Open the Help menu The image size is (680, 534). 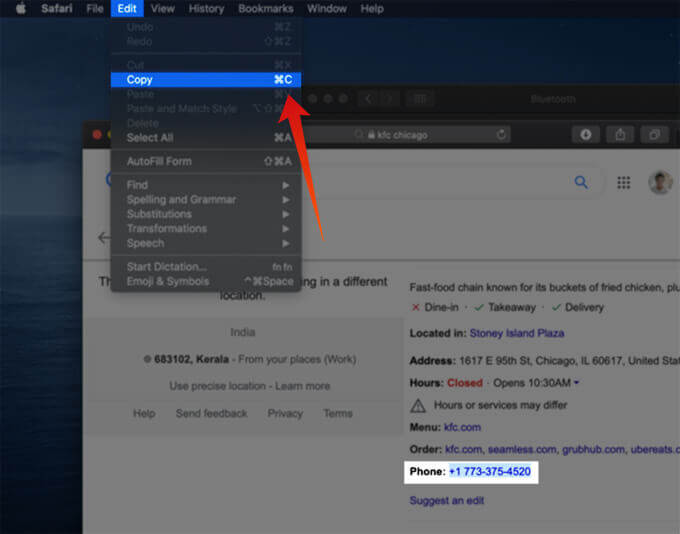tap(372, 9)
